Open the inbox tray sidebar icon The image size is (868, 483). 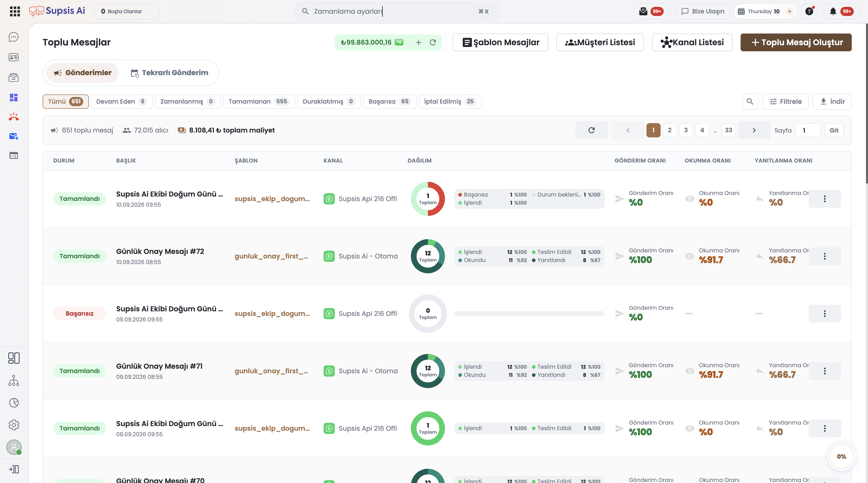pos(13,77)
